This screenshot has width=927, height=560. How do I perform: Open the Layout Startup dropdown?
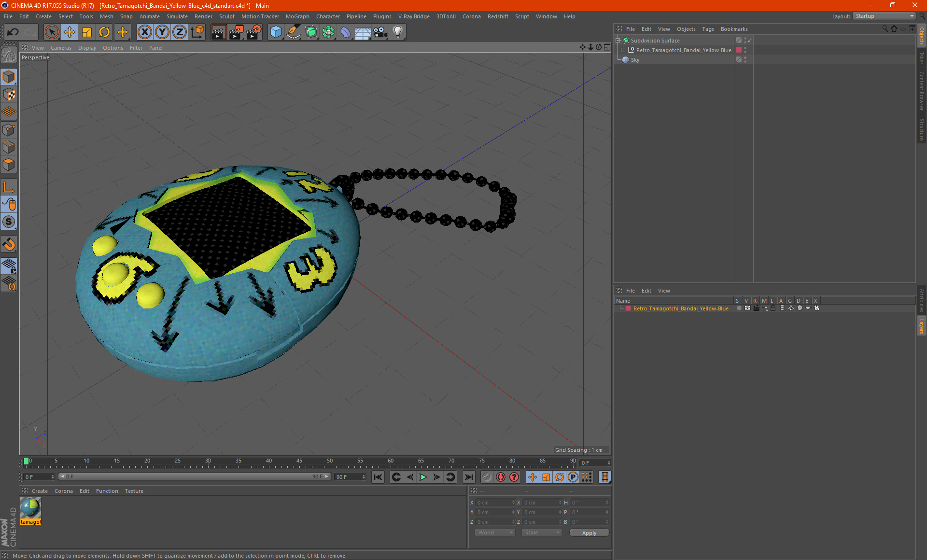coord(884,16)
